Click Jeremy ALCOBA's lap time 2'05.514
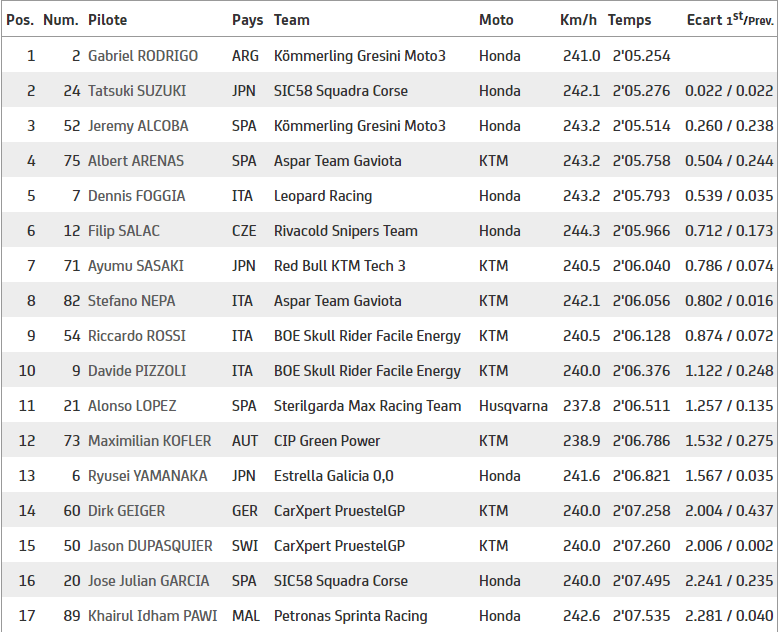This screenshot has height=637, width=778. pos(641,126)
